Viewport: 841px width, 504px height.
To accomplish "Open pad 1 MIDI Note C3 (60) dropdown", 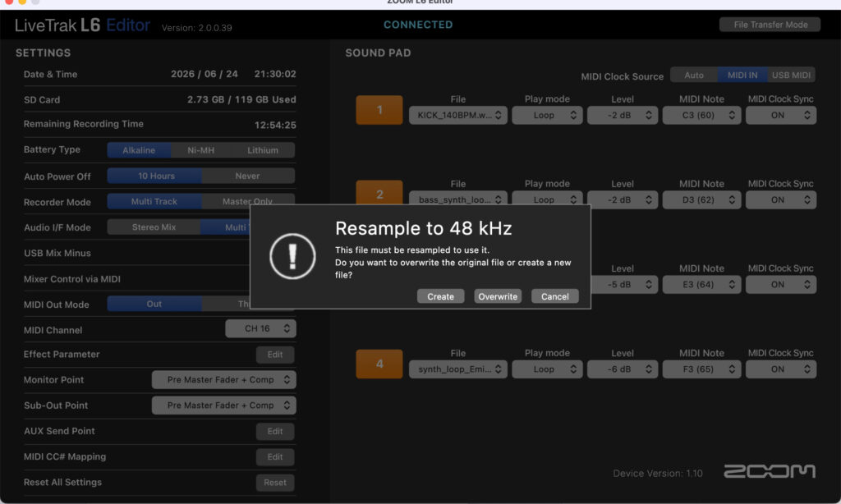I will pyautogui.click(x=701, y=115).
